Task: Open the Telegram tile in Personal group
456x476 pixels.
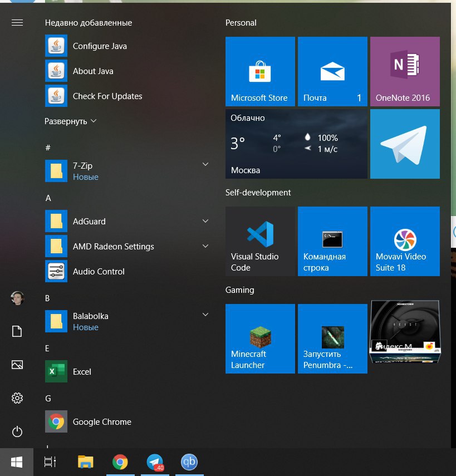Action: (x=405, y=144)
